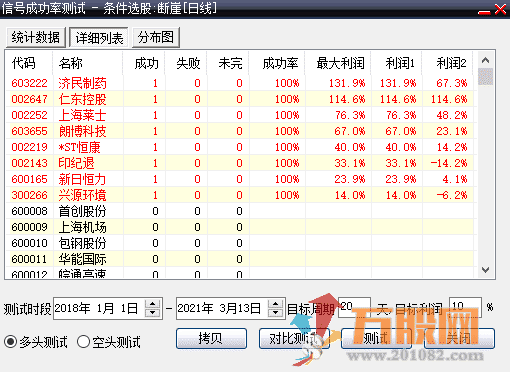
Task: Select the 首创股份 row
Action: 239,211
